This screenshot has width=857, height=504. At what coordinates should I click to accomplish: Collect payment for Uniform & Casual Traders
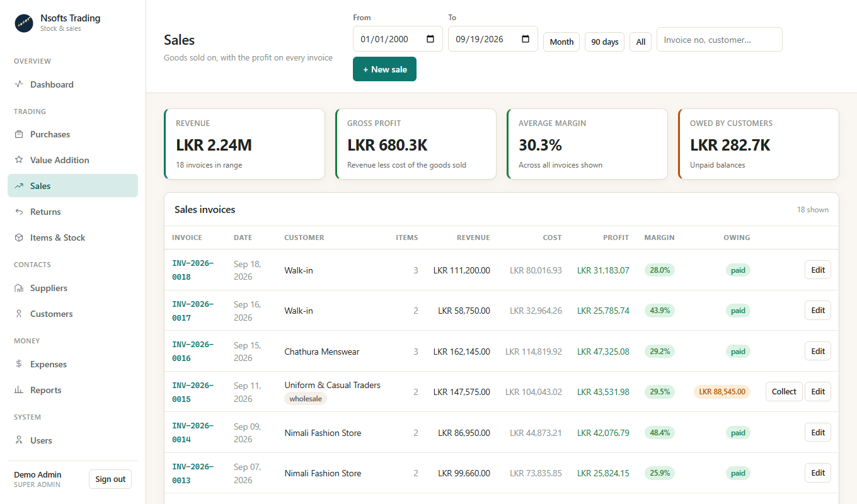coord(784,391)
